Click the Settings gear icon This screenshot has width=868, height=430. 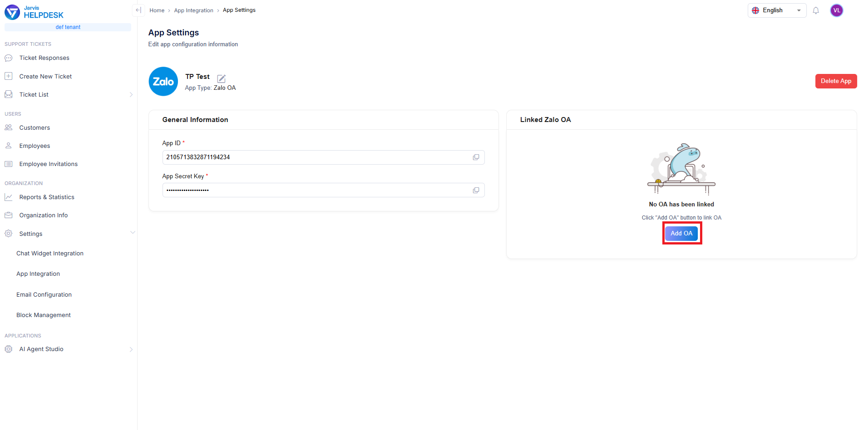coord(8,234)
